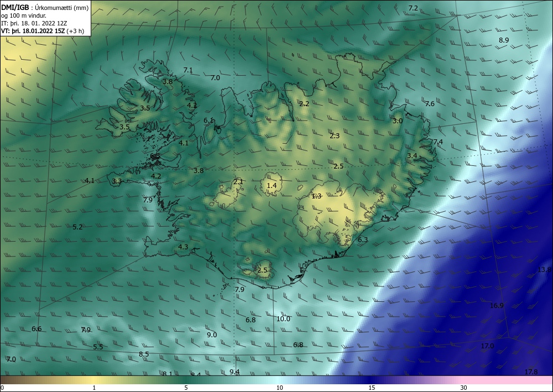Click the color scale tick label 10
The image size is (553, 392).
click(279, 388)
